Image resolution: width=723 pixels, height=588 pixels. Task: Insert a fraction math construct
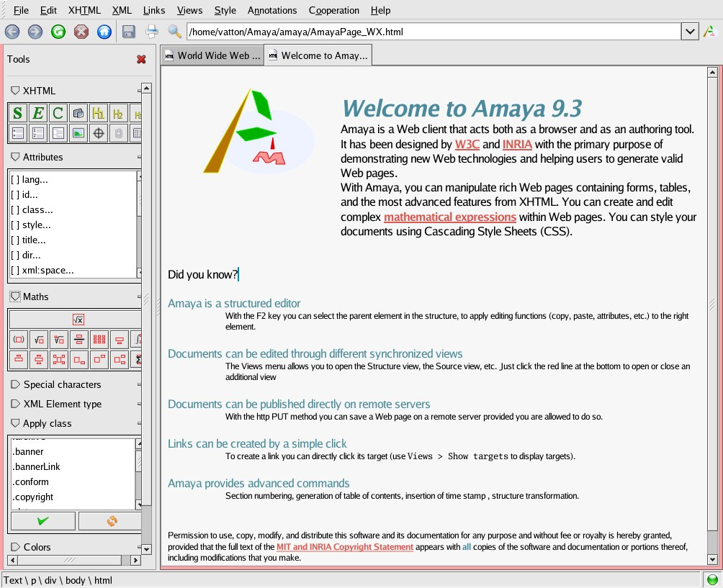pyautogui.click(x=78, y=340)
